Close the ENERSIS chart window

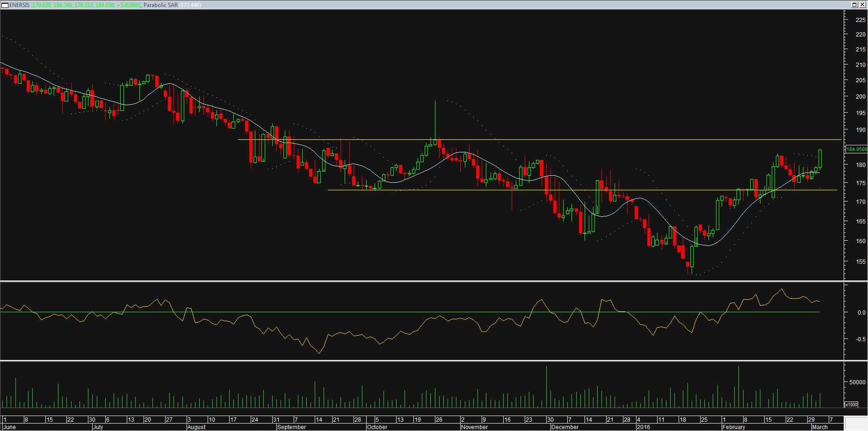coord(862,5)
